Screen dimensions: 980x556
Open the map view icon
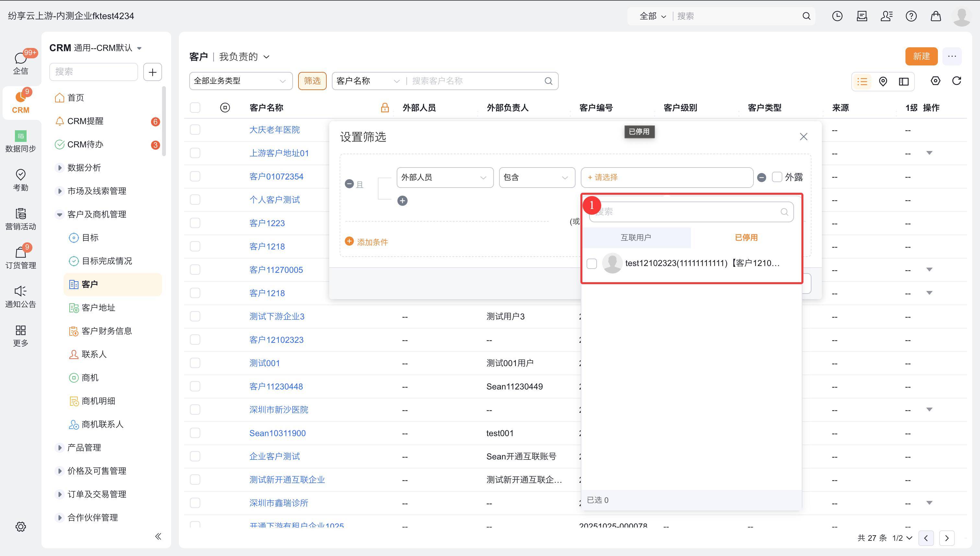point(882,81)
